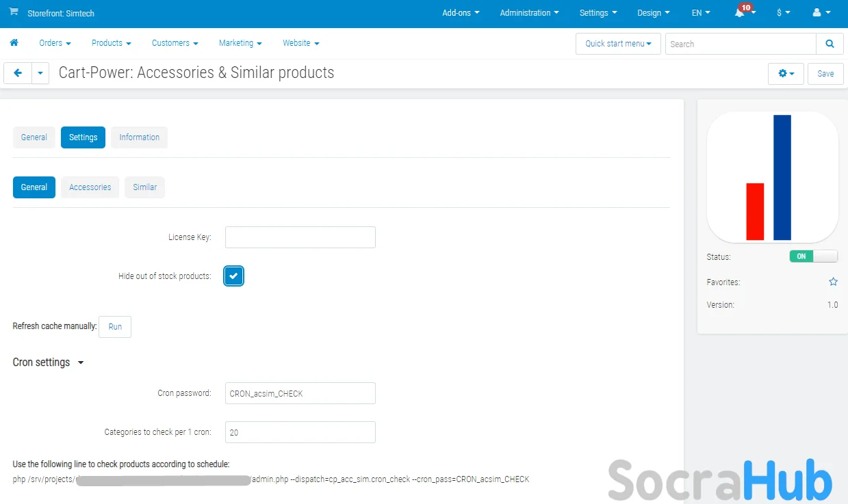
Task: Click the add-on bar chart logo
Action: pos(772,177)
